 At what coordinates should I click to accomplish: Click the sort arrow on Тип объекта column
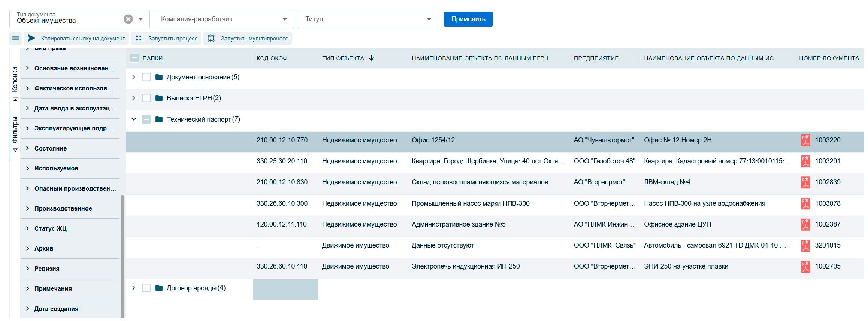click(x=371, y=58)
